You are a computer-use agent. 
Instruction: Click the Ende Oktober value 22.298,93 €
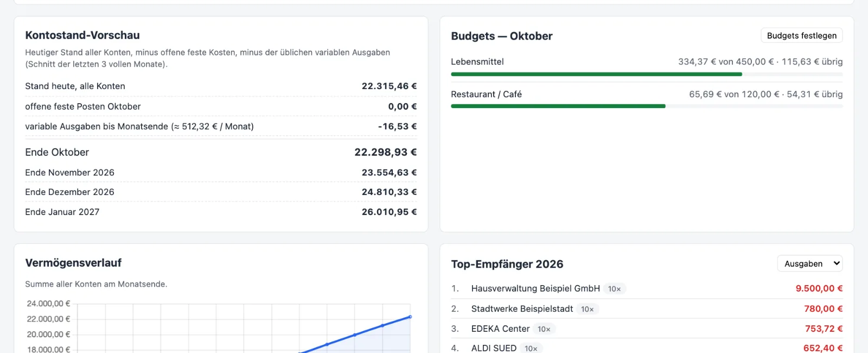[386, 152]
